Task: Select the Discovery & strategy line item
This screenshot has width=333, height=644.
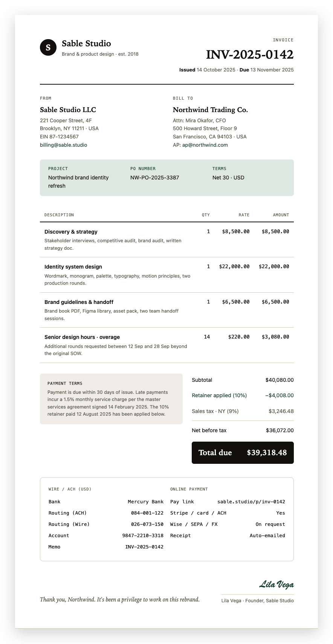Action: (x=167, y=240)
